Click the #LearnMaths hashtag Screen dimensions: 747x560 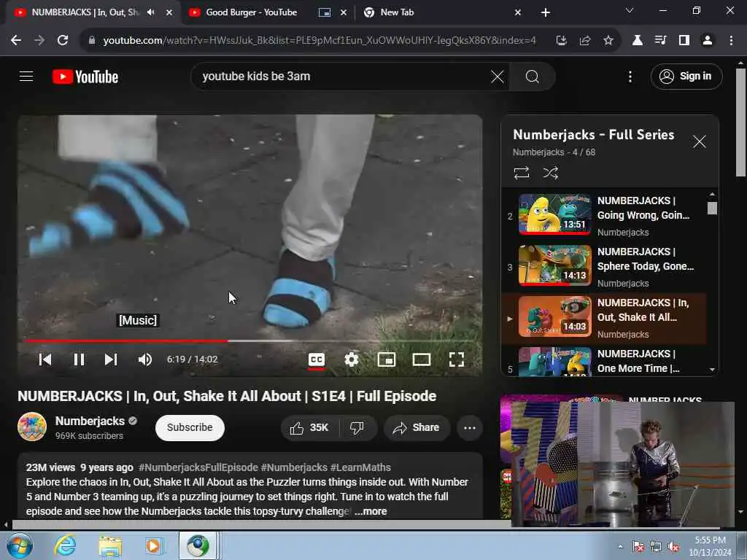[360, 467]
